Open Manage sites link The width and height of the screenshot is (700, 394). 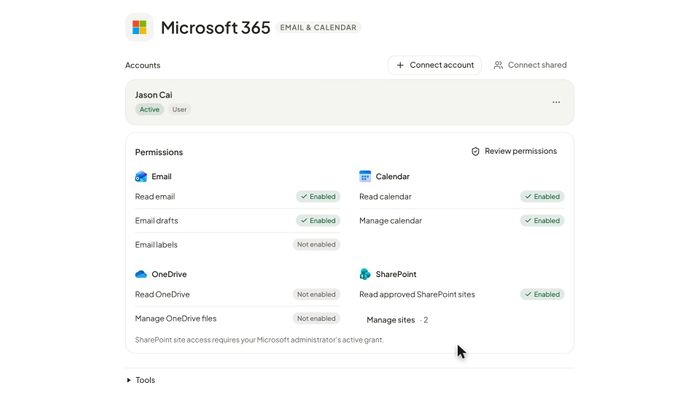coord(391,320)
